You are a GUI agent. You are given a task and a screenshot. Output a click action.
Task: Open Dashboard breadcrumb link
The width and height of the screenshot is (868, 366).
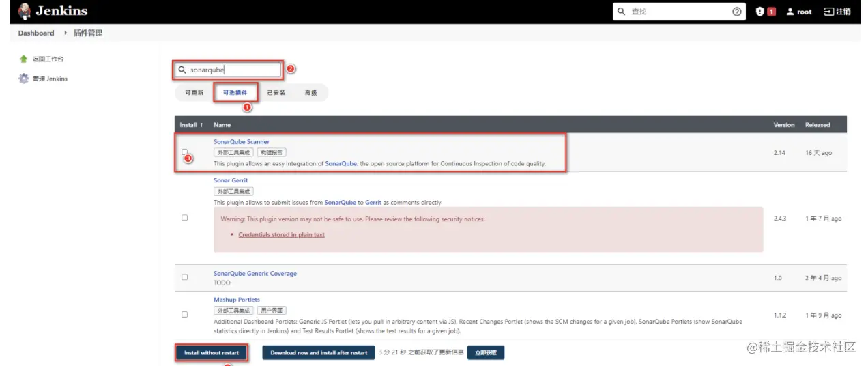click(36, 33)
